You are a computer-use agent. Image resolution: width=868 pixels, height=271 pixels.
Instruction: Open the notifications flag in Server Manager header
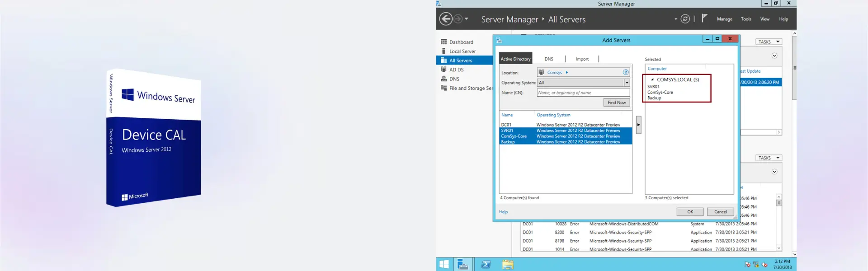pos(704,18)
